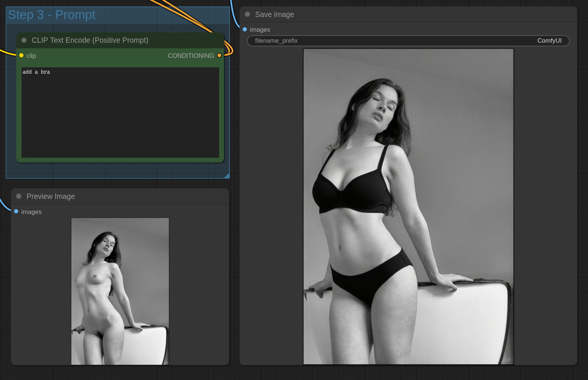Click the clip input label
The image size is (588, 380).
31,56
